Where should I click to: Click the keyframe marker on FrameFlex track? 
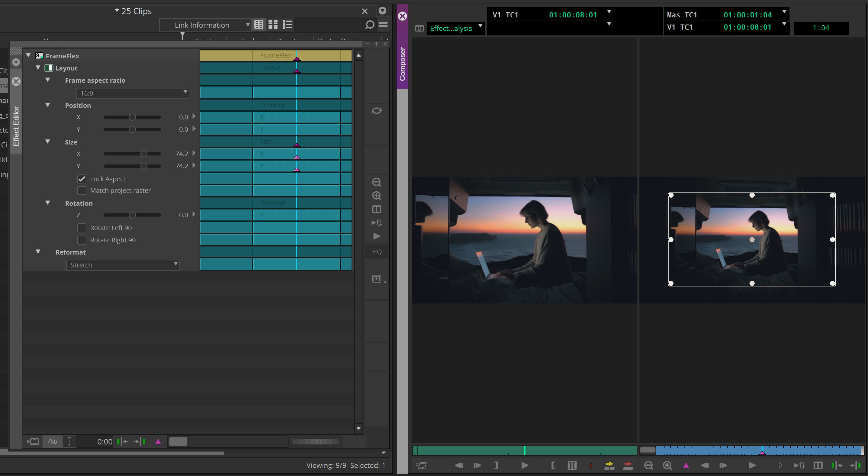[297, 59]
